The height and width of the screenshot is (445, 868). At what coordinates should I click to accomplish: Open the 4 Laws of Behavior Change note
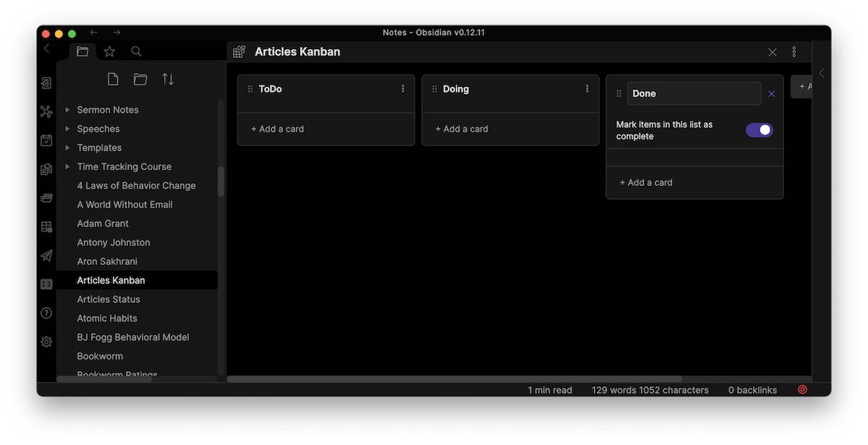(137, 185)
